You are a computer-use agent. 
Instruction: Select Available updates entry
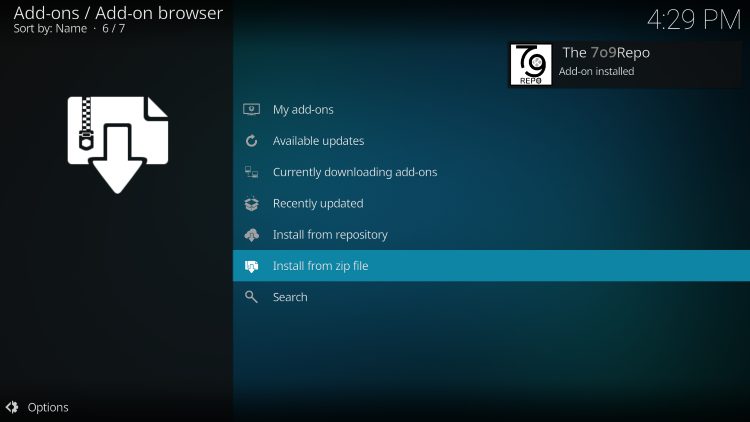click(x=491, y=141)
